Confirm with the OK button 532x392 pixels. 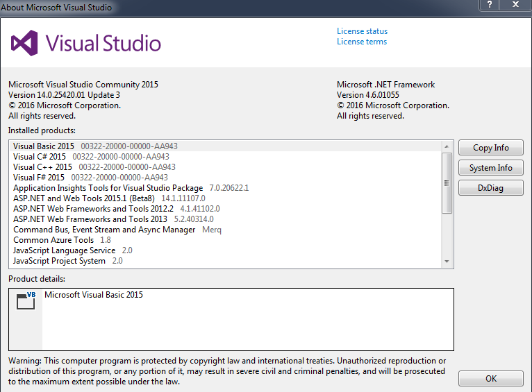(490, 378)
